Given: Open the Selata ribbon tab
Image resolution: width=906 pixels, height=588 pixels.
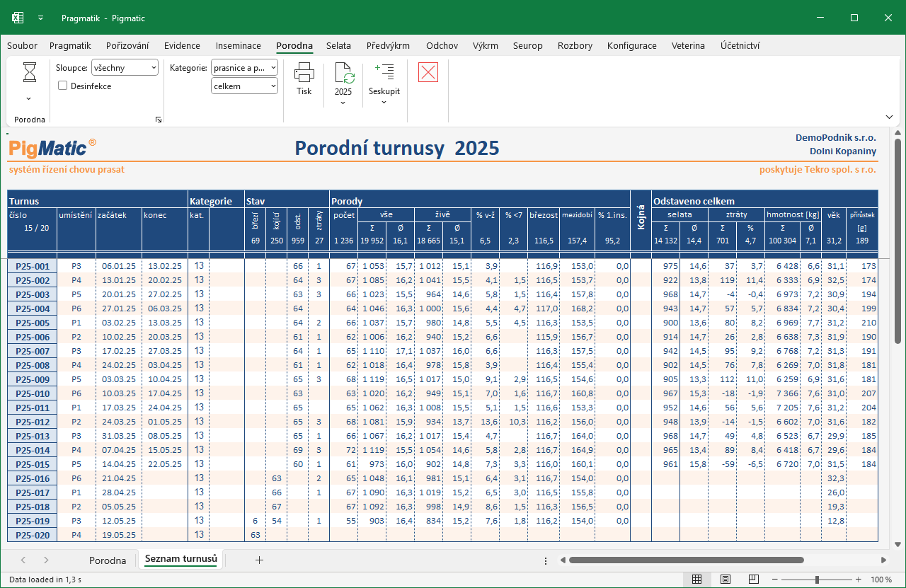Looking at the screenshot, I should point(338,45).
